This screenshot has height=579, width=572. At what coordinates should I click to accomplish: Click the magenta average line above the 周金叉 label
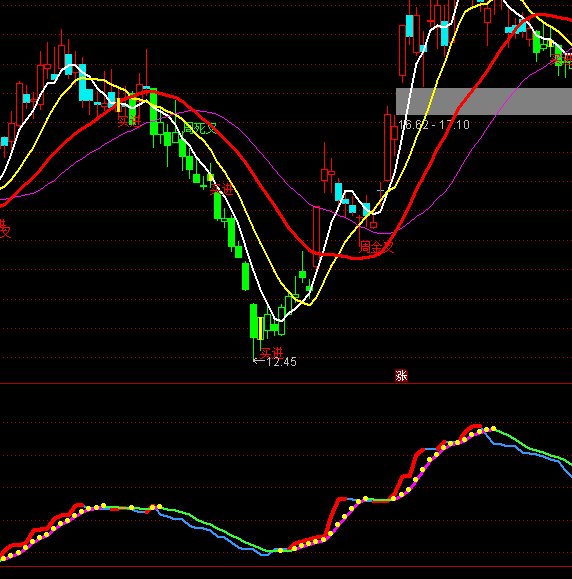(382, 233)
